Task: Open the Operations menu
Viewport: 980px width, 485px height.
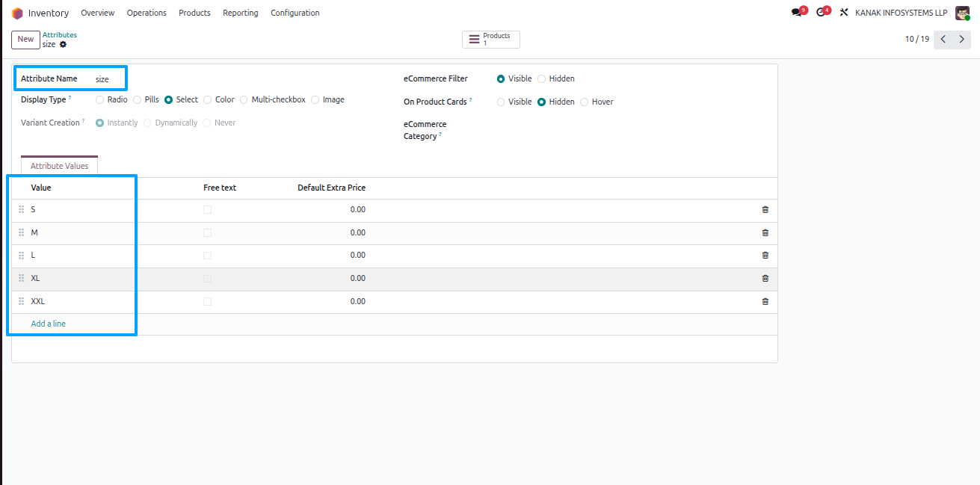Action: click(147, 13)
